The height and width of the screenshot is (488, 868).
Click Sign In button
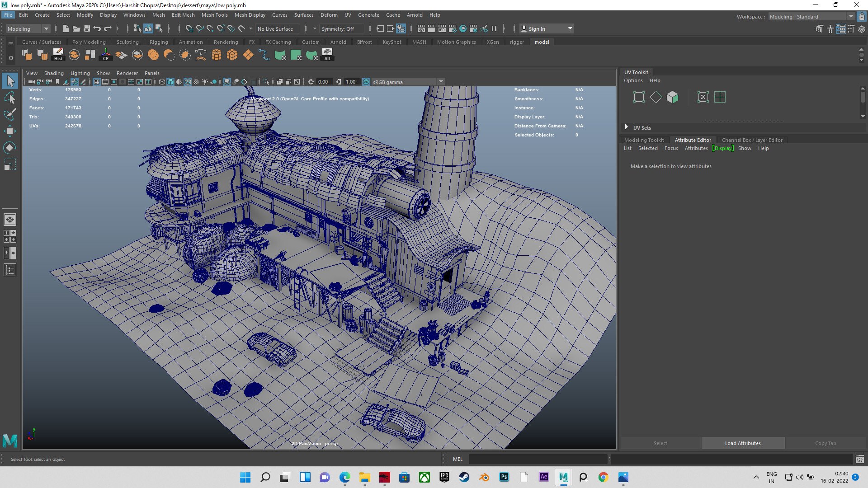pyautogui.click(x=537, y=28)
